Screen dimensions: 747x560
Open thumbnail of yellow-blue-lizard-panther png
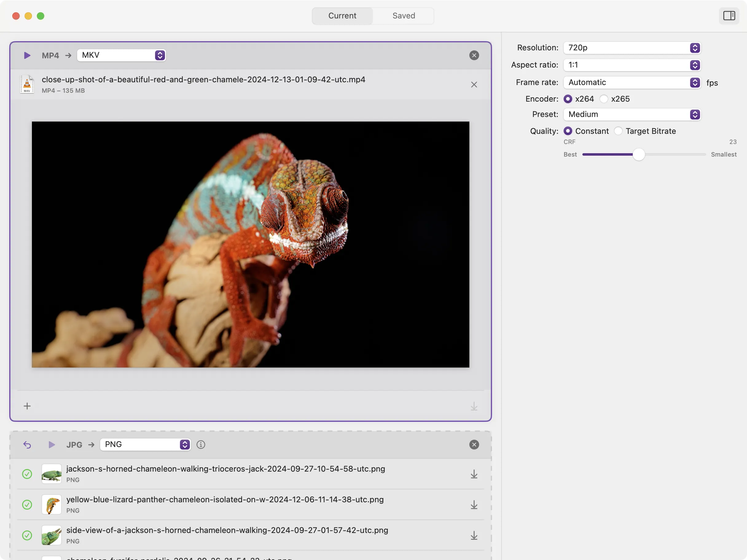[51, 505]
